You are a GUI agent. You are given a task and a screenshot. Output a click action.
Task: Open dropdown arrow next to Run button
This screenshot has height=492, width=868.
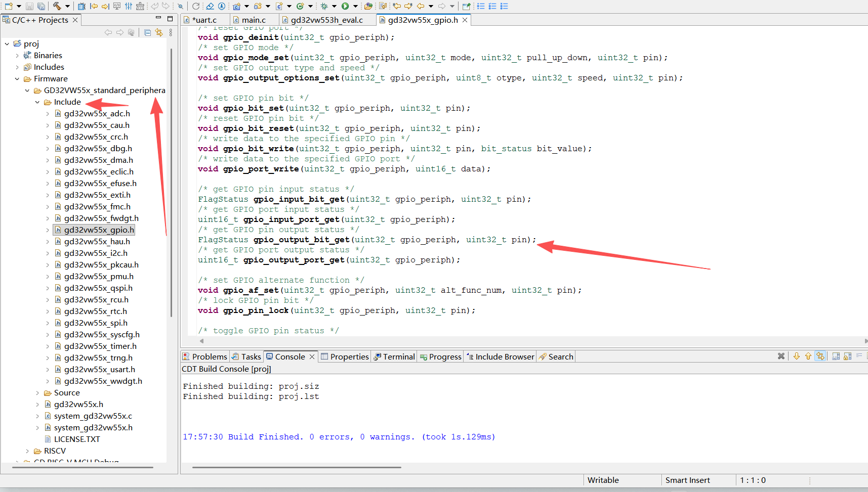355,6
